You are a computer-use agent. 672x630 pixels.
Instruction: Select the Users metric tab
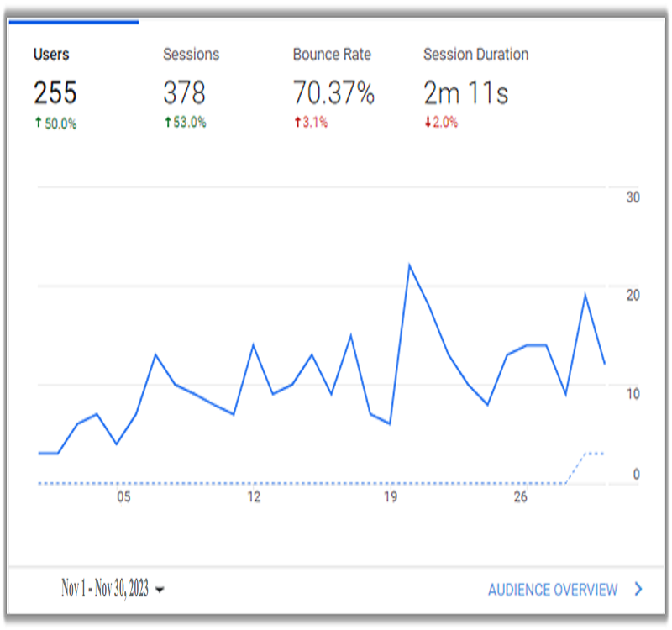tap(51, 55)
